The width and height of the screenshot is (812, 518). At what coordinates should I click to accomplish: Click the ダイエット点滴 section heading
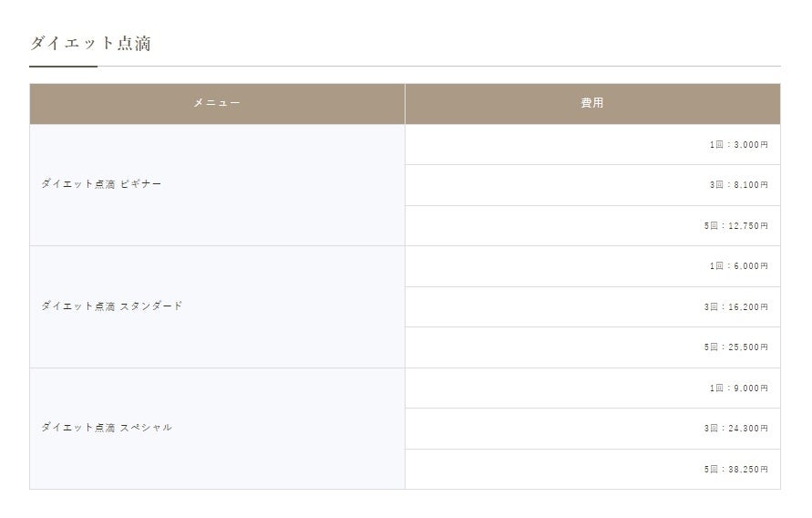pos(90,43)
